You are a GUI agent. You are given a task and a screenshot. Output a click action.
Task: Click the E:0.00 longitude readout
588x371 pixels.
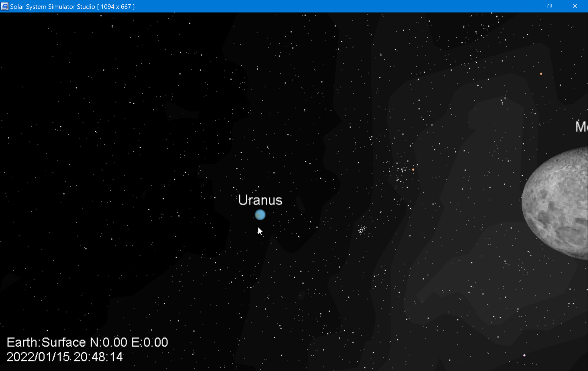(150, 342)
